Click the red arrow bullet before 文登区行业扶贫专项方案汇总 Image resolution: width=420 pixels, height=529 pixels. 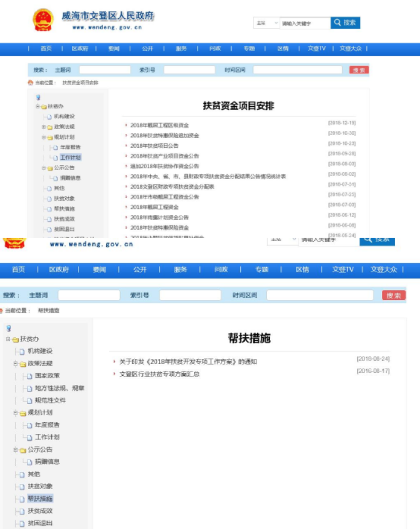coord(114,374)
